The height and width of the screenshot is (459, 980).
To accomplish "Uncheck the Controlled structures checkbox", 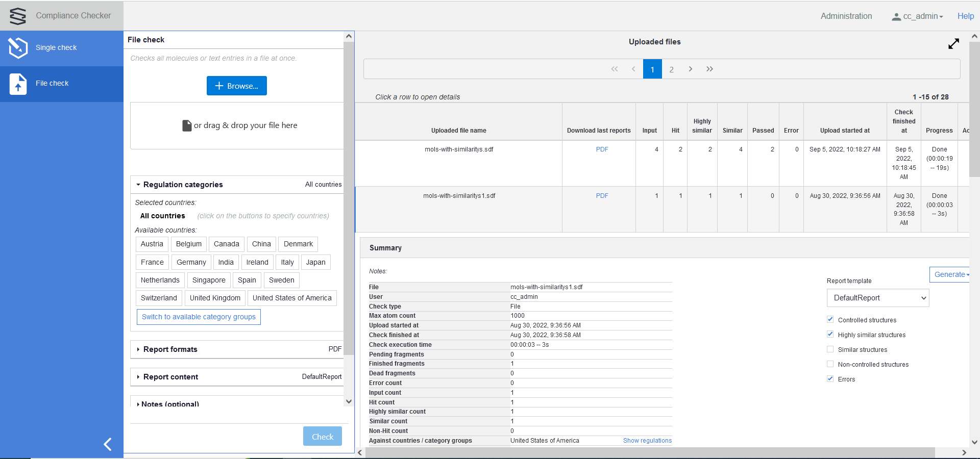I will (x=830, y=319).
